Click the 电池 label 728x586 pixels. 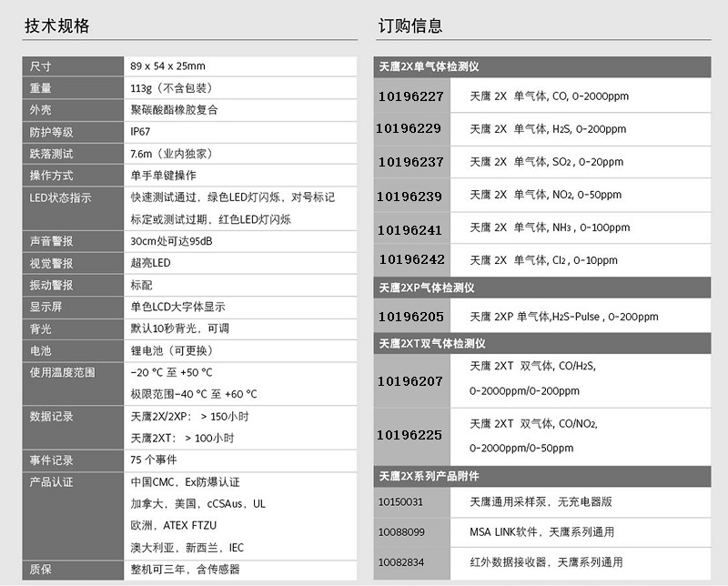(40, 351)
